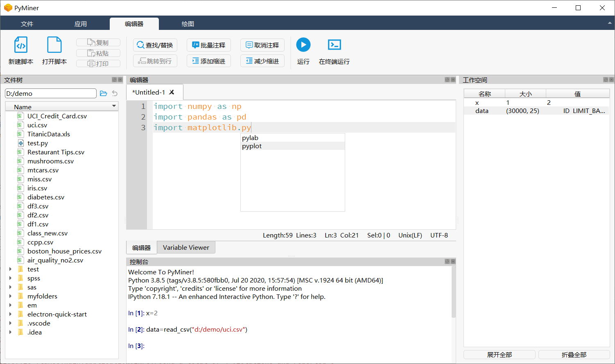Close the 编辑器 panel

coord(453,80)
